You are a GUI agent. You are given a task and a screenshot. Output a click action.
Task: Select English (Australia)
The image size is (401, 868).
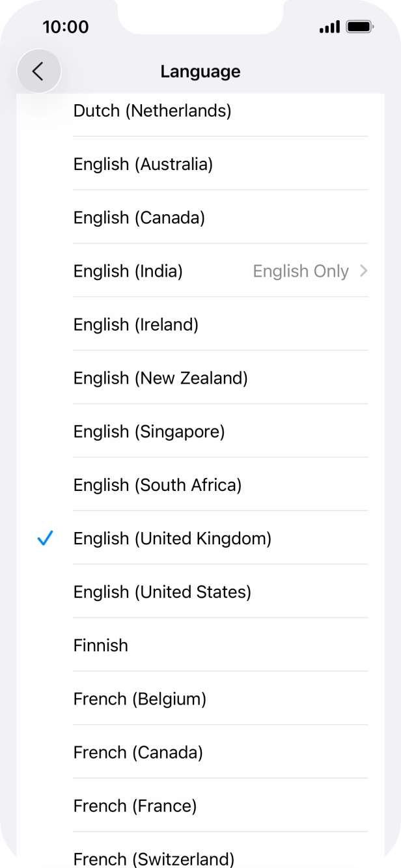point(143,164)
